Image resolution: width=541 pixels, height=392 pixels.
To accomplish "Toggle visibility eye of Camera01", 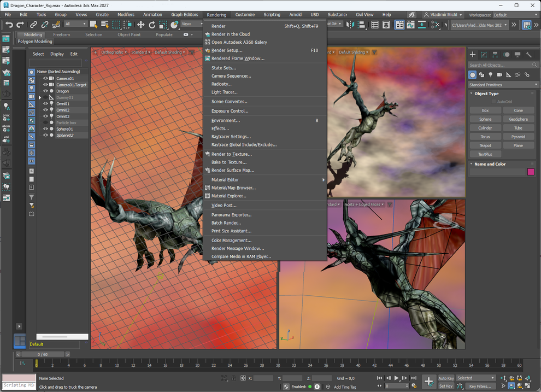I will [45, 78].
